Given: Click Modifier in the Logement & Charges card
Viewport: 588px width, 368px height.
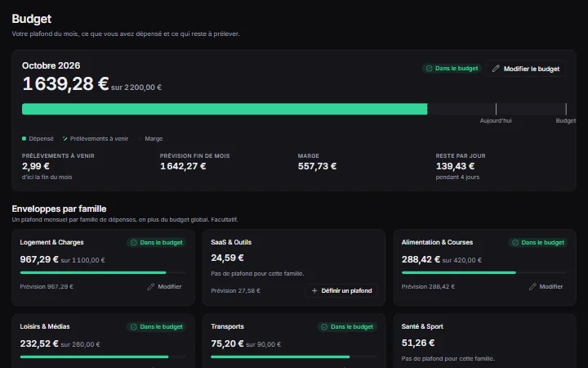Looking at the screenshot, I should click(165, 286).
